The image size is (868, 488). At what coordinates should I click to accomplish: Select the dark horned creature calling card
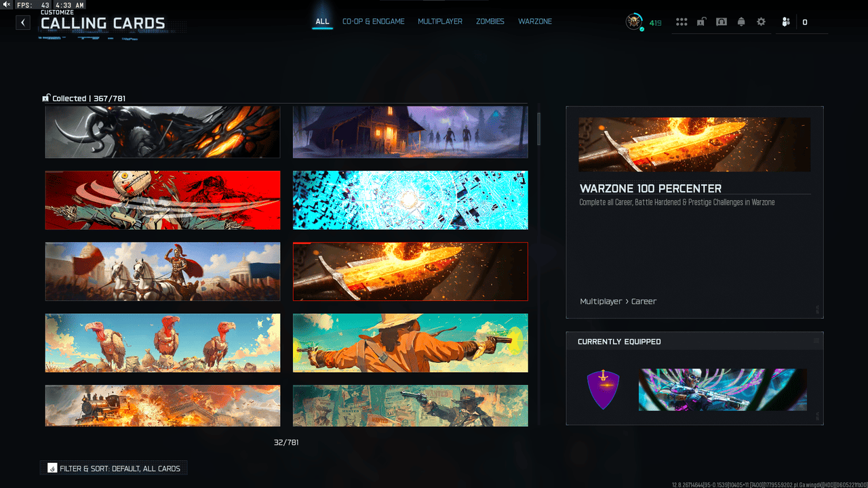point(163,131)
